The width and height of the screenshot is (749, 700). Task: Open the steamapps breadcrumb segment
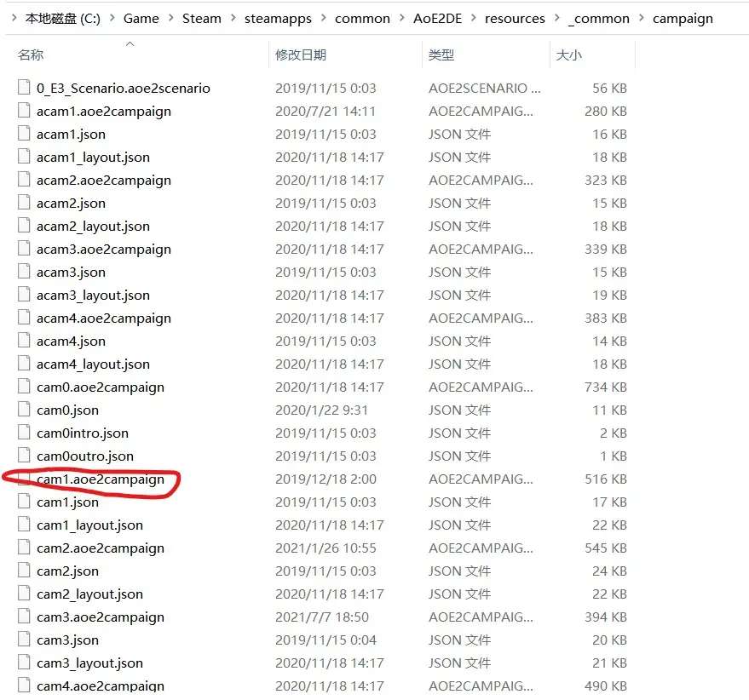[278, 19]
